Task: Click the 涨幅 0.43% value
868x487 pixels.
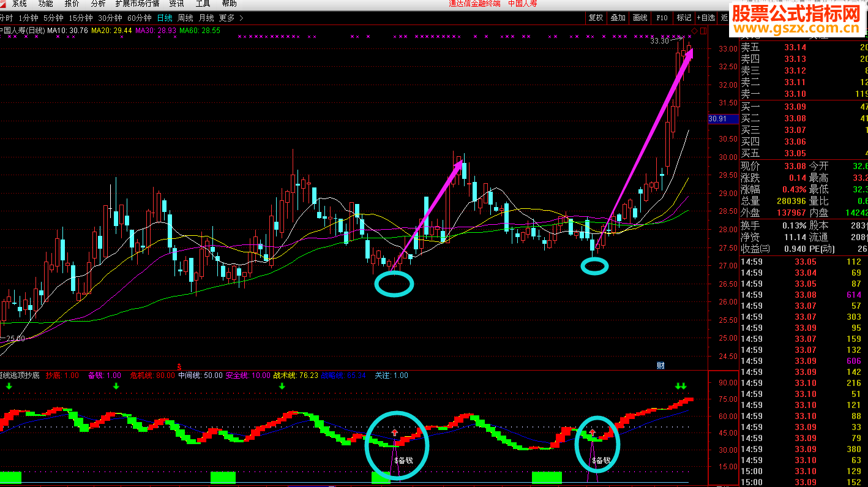Action: (793, 189)
